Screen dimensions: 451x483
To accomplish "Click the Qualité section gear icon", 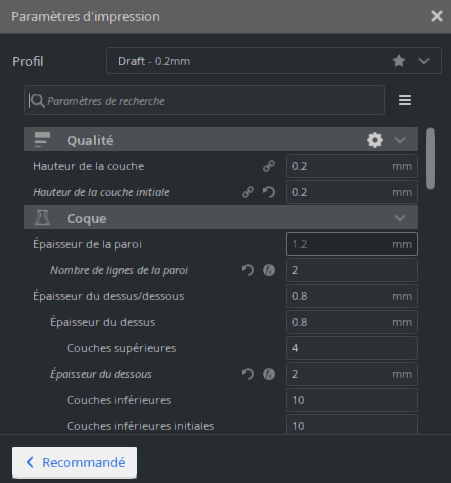I will tap(375, 140).
